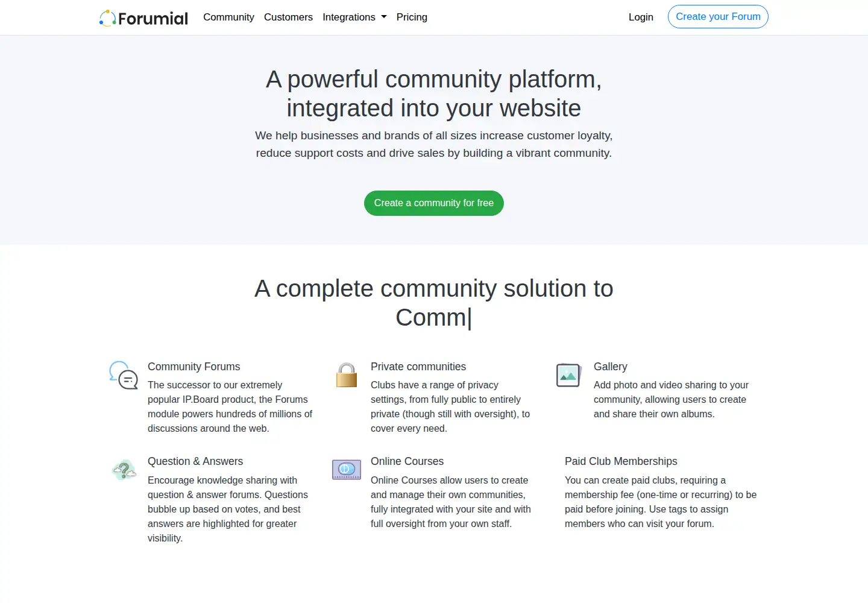The height and width of the screenshot is (603, 868).
Task: Expand the Integrations dropdown menu
Action: 354,17
